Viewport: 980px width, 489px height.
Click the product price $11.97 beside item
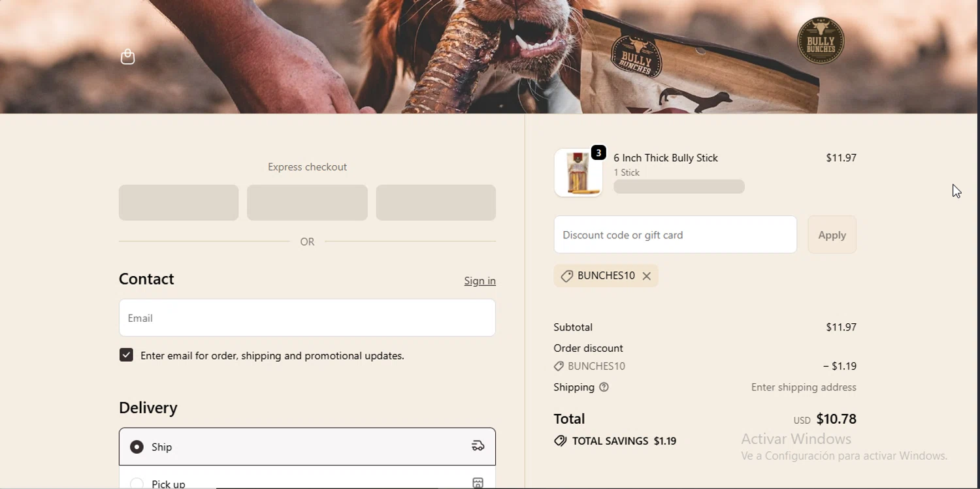(841, 158)
